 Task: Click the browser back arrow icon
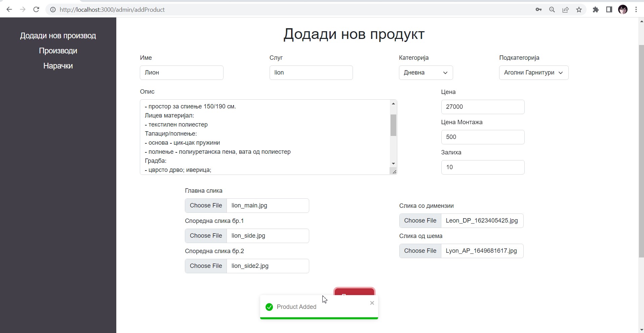pos(9,10)
